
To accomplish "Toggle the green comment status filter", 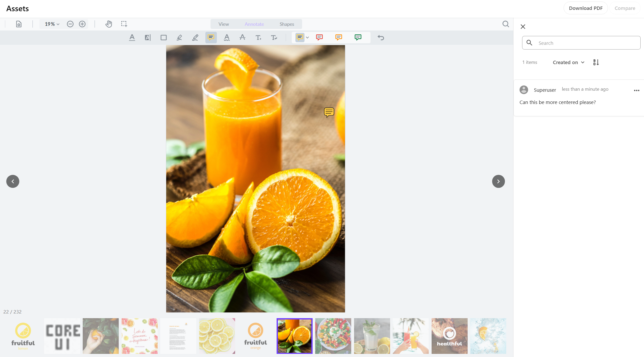I will 357,37.
